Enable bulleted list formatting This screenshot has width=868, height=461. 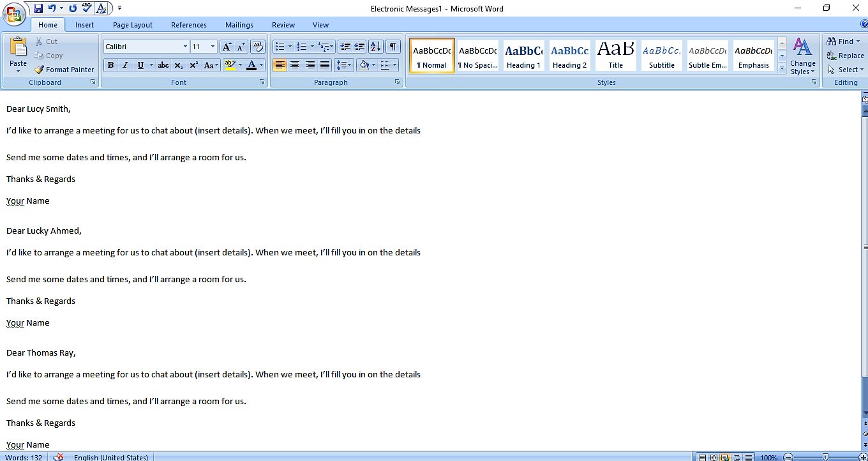point(279,47)
